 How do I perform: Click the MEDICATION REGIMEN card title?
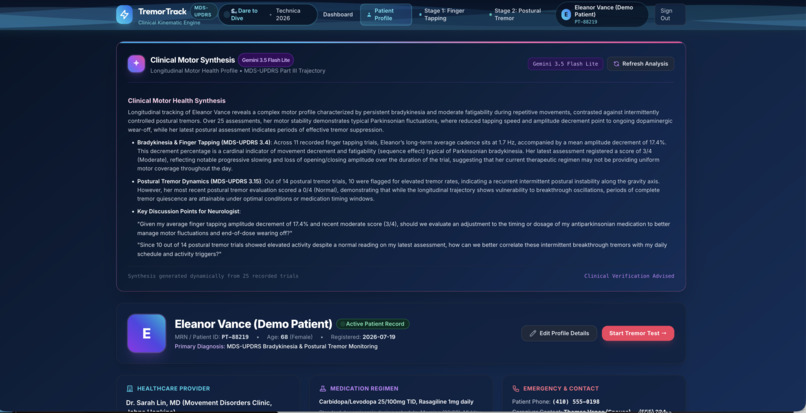(364, 389)
